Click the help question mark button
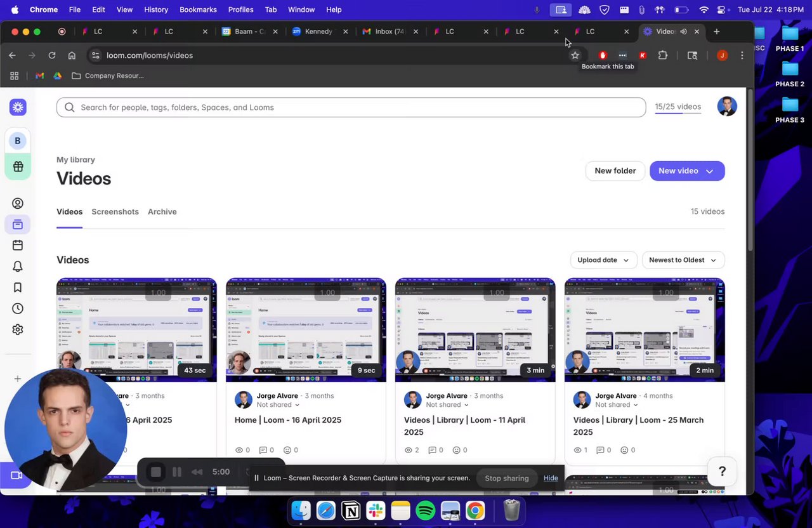This screenshot has width=812, height=528. coord(722,471)
